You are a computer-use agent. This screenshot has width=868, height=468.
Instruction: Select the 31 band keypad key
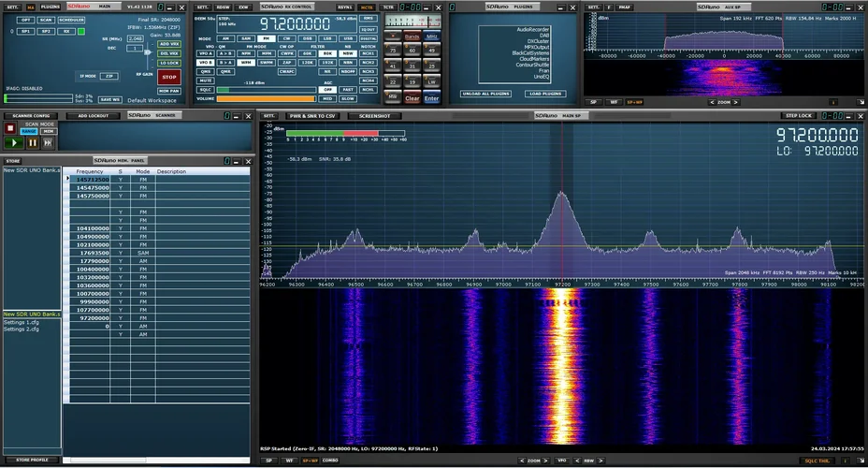coord(412,66)
